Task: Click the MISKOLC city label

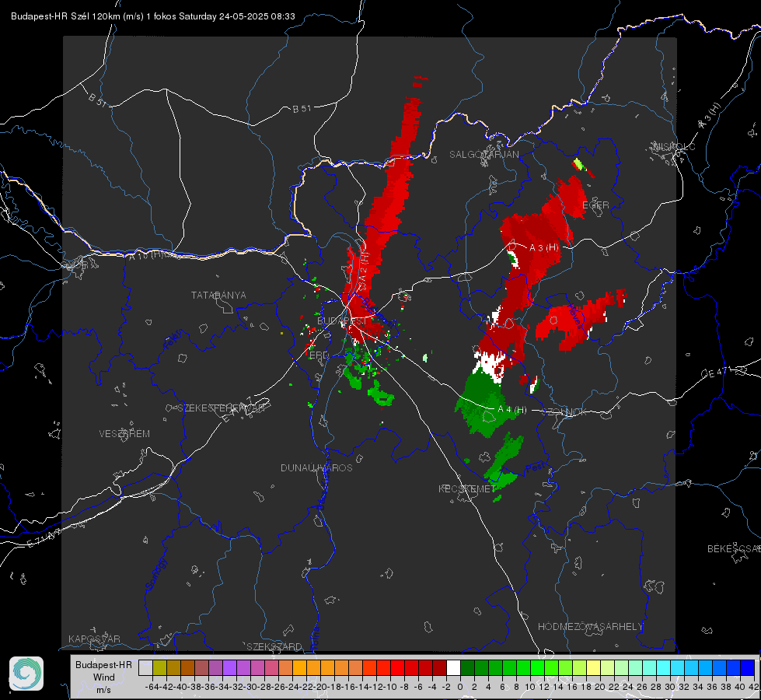Action: click(675, 146)
